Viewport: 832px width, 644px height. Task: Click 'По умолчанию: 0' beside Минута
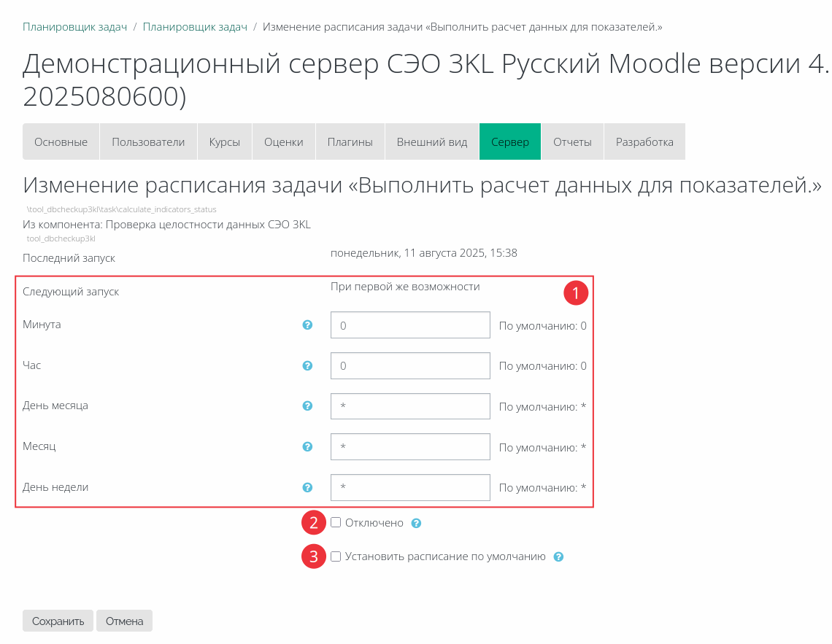point(543,326)
